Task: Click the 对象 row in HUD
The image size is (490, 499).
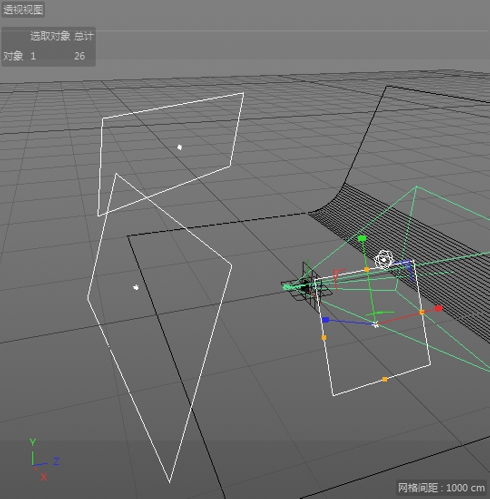Action: click(x=48, y=56)
